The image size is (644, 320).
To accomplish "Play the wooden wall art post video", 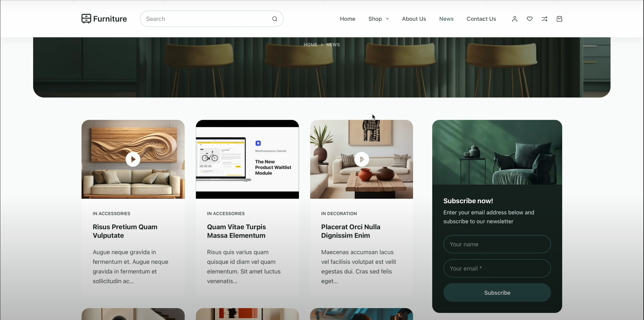I will [x=133, y=159].
